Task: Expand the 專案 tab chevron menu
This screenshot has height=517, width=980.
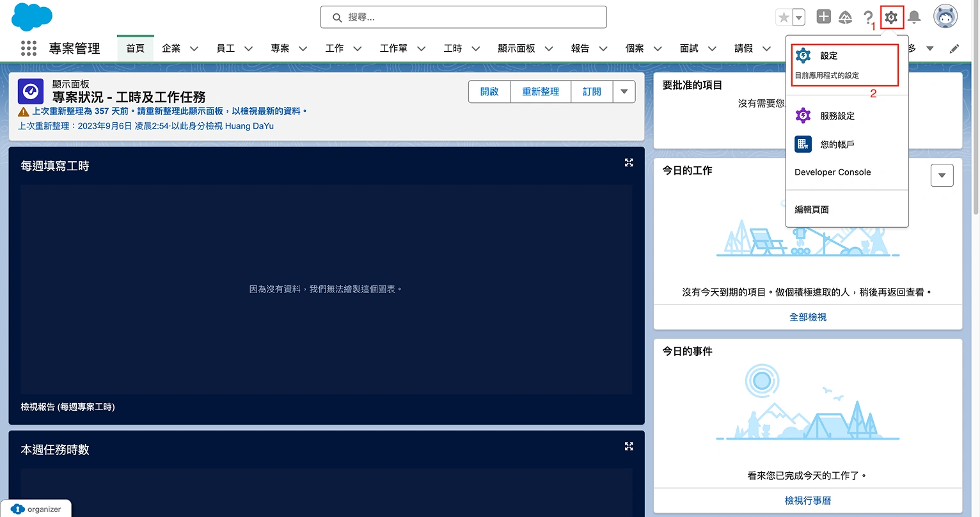Action: [x=303, y=49]
